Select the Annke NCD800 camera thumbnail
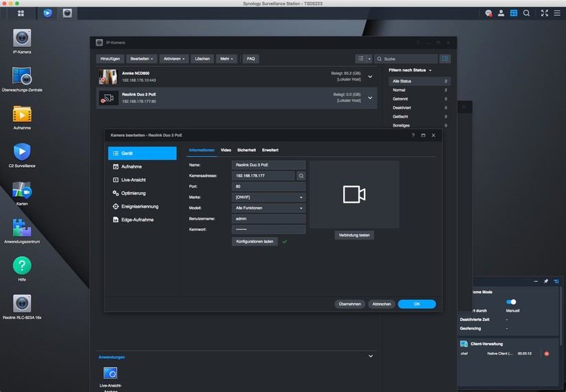The image size is (566, 392). coord(108,76)
